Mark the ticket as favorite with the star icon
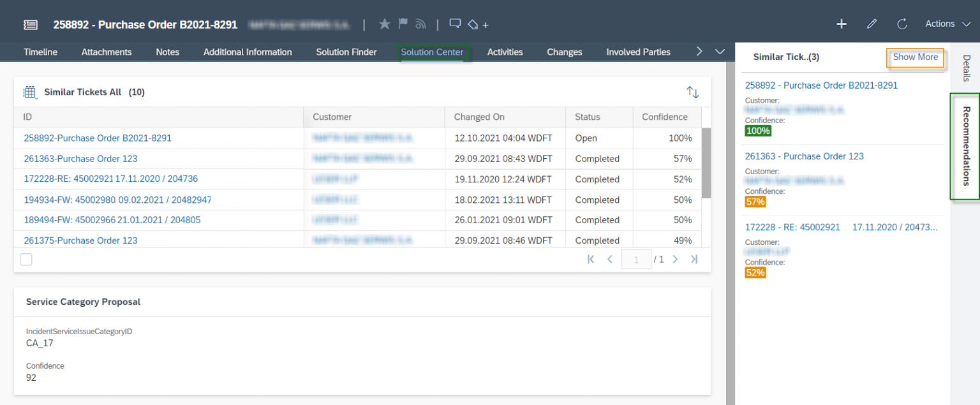Screen dimensions: 980x405 (x=384, y=24)
